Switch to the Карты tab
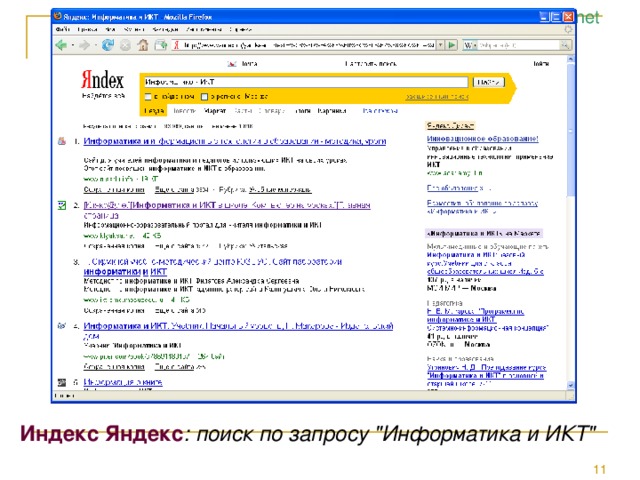640x480 pixels. click(x=243, y=111)
